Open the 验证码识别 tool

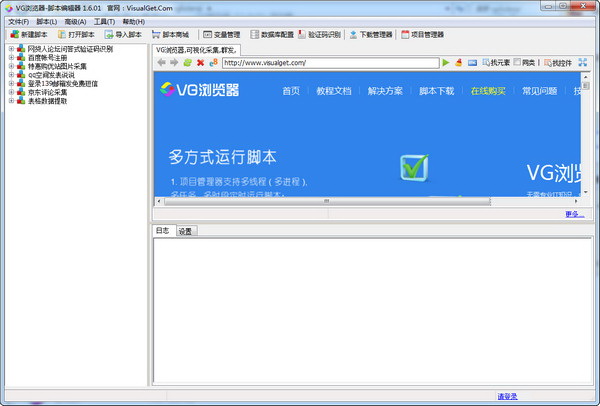(x=320, y=34)
